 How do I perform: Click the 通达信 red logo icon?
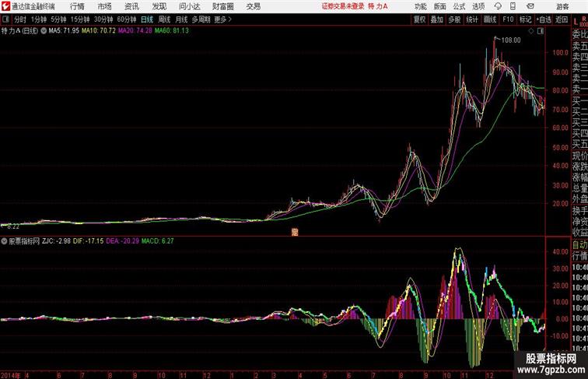click(x=5, y=6)
